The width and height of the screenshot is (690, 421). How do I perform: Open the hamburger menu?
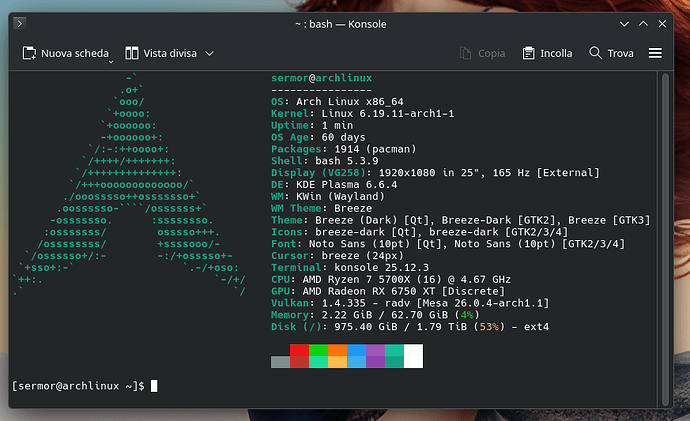tap(655, 53)
